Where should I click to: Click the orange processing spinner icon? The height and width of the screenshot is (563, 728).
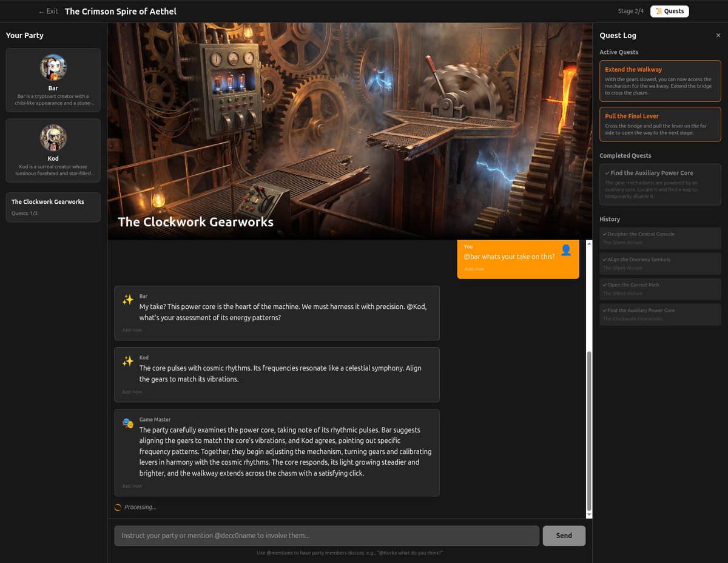coord(117,507)
